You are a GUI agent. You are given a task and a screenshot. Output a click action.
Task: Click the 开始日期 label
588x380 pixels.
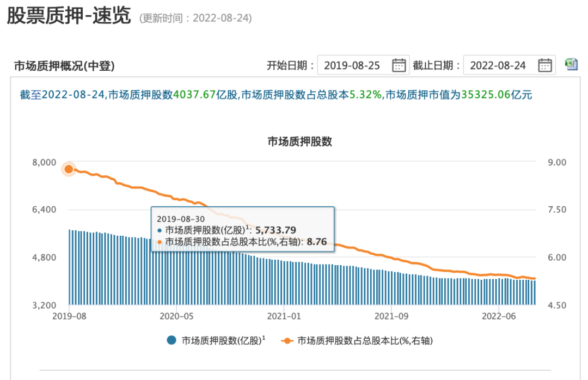click(290, 66)
